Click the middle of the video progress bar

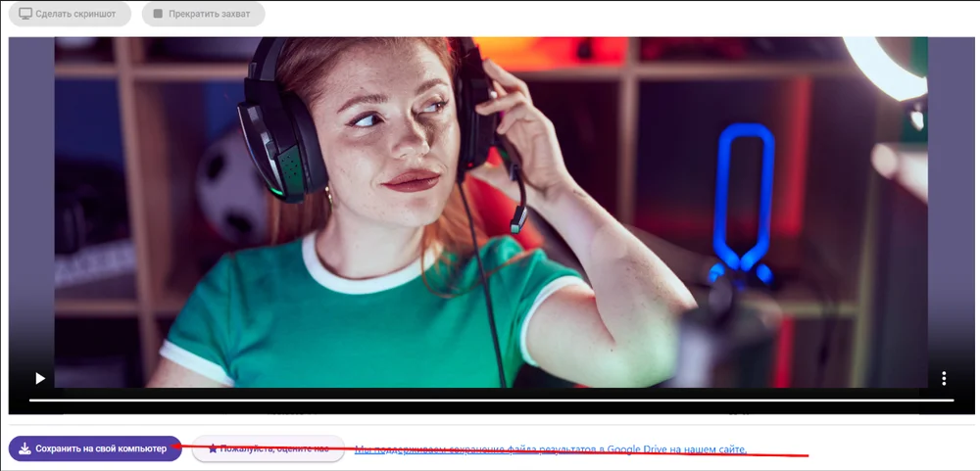pos(491,400)
